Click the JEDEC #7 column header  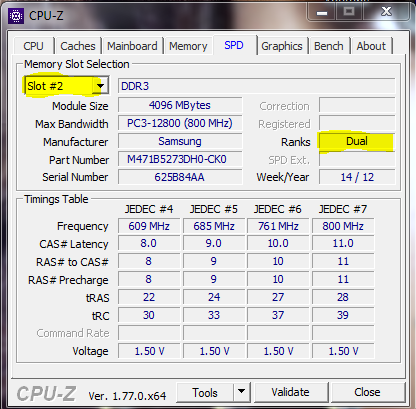coord(343,209)
